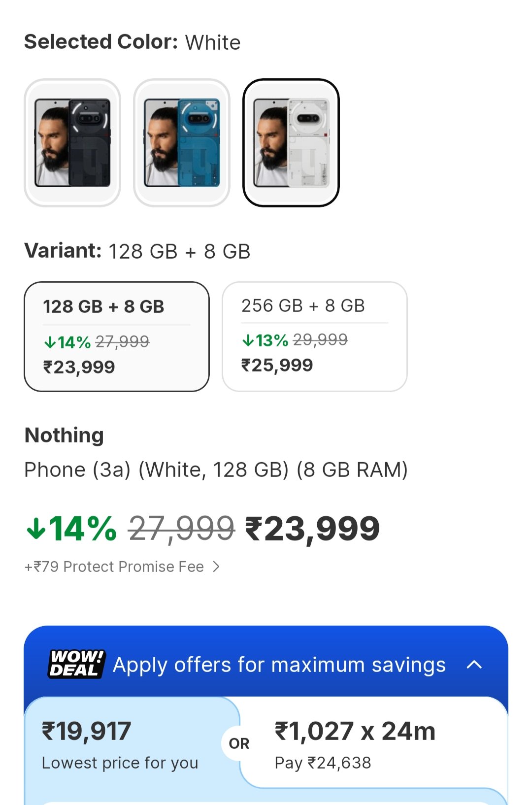This screenshot has height=805, width=532.
Task: Select the 128 GB + 8 GB variant
Action: [117, 336]
